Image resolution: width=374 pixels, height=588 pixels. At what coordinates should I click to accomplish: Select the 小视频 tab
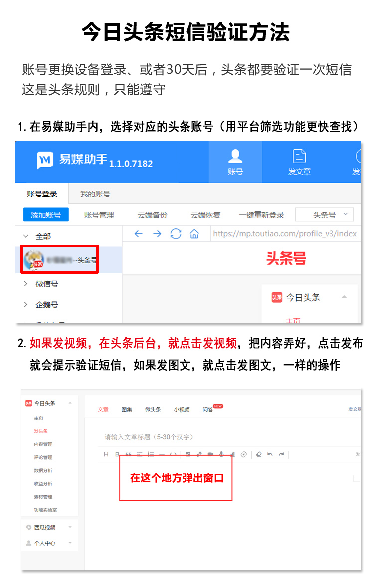click(182, 409)
